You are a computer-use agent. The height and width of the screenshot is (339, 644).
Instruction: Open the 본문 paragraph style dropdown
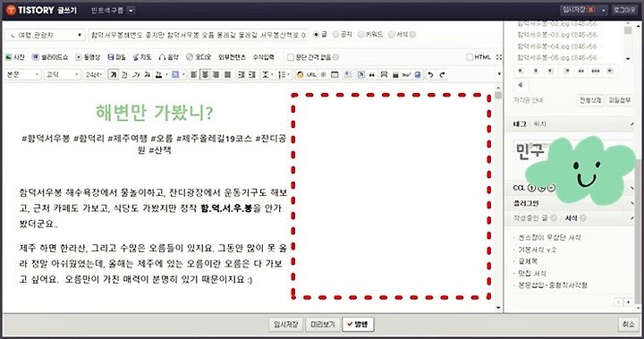[x=23, y=74]
